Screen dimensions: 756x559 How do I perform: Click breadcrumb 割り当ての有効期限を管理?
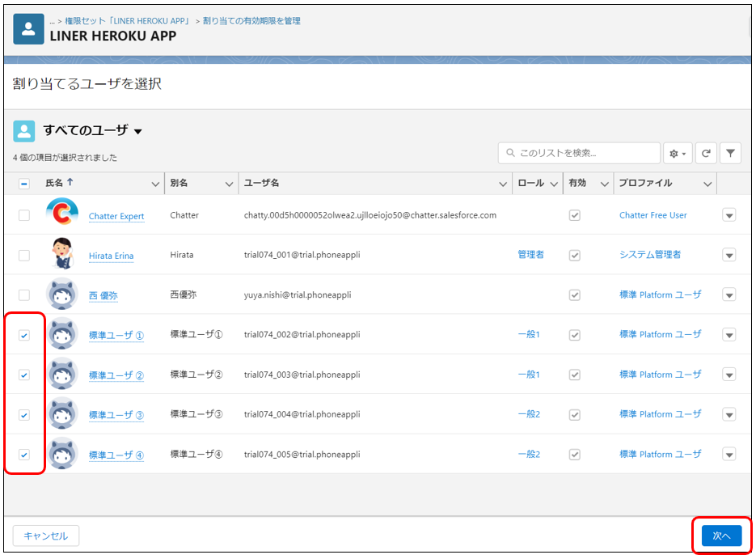click(x=251, y=21)
